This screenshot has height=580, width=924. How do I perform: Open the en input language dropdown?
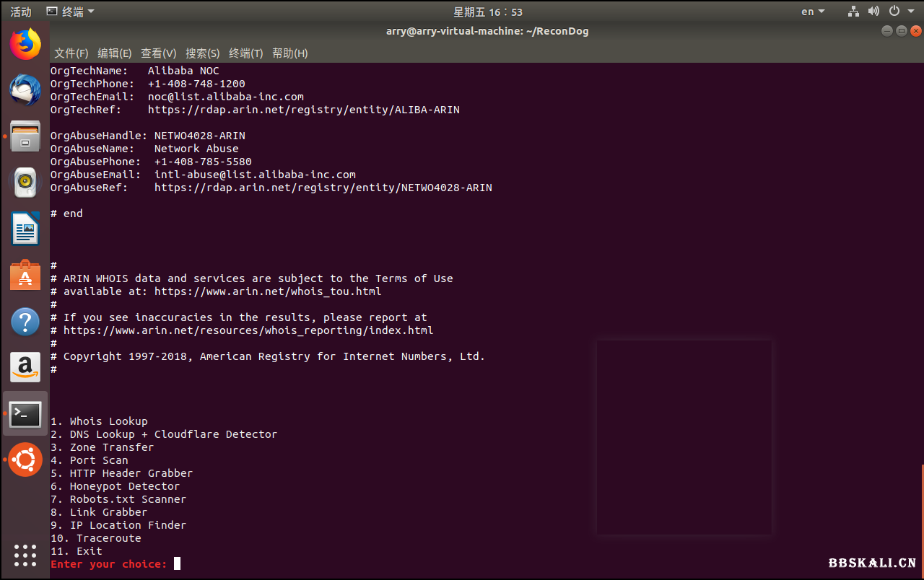[813, 12]
